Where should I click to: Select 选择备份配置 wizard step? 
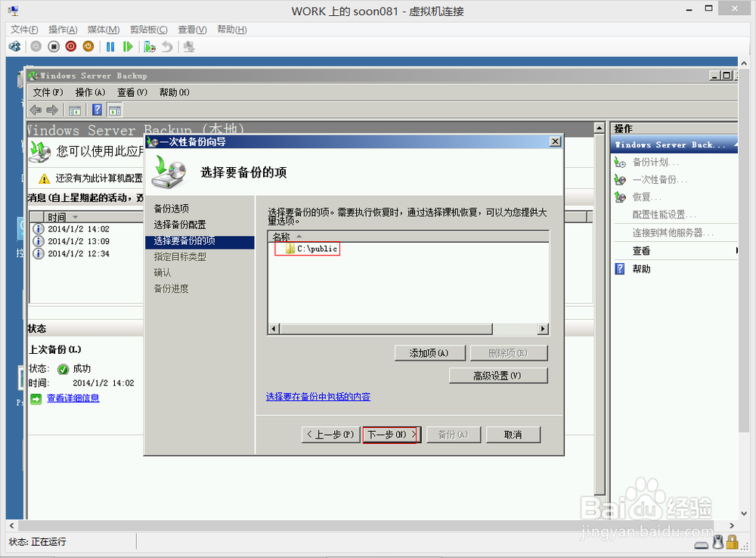coord(180,225)
